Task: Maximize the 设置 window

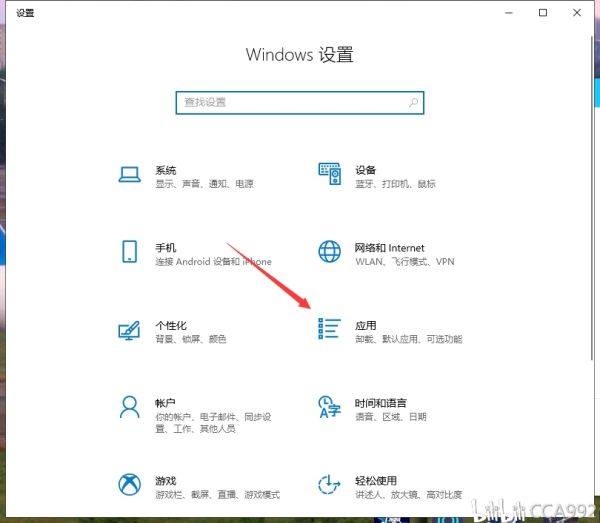Action: (x=543, y=13)
